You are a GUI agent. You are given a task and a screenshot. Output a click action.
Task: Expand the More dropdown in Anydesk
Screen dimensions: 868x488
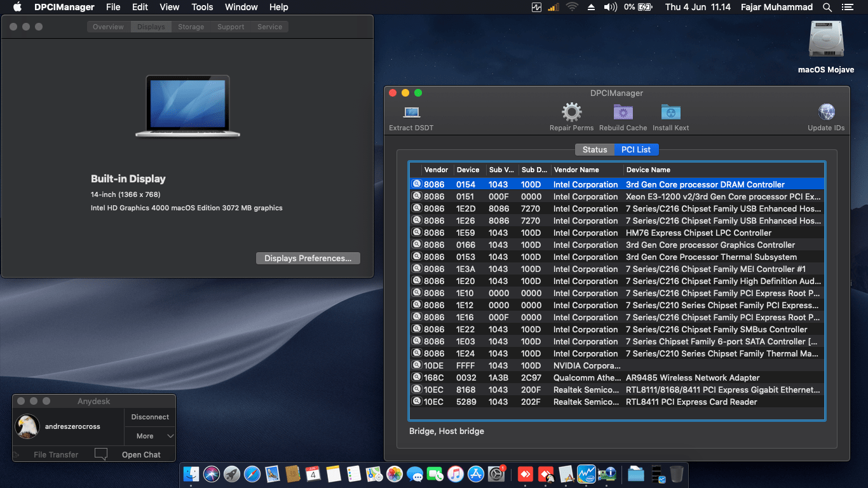point(150,436)
